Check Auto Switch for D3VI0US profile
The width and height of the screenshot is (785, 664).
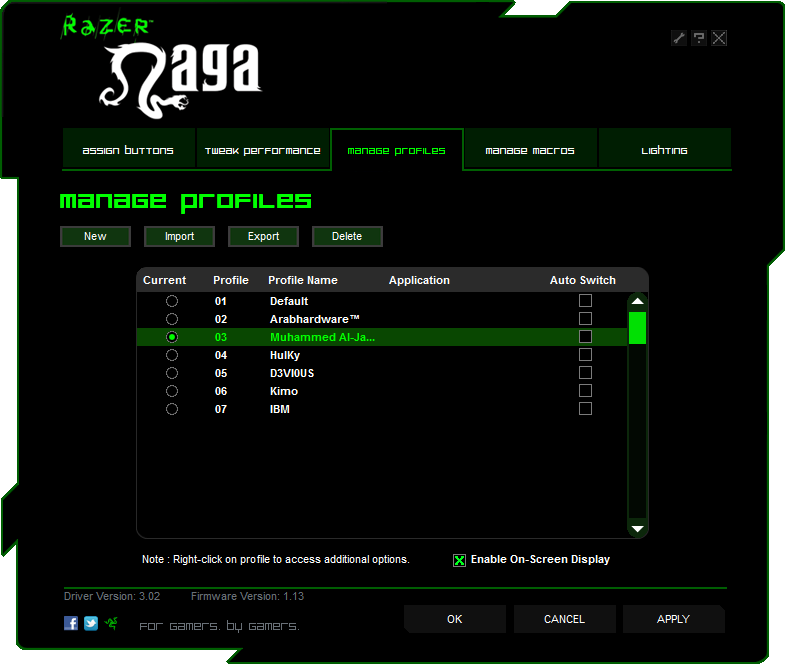tap(585, 373)
